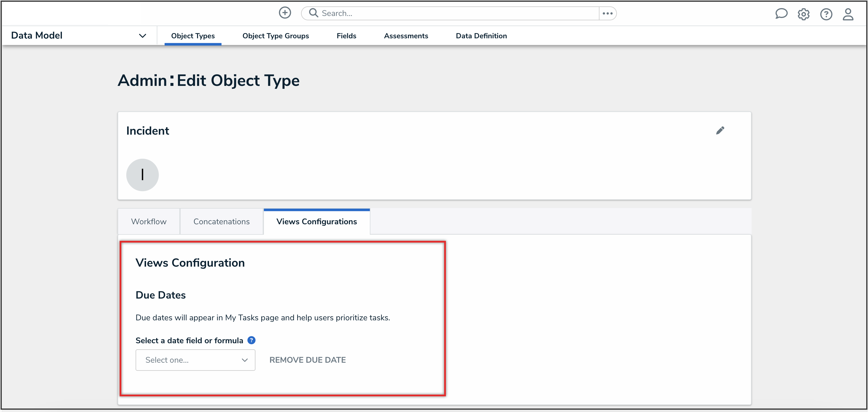Edit Incident with the pencil icon
868x412 pixels.
pyautogui.click(x=720, y=130)
